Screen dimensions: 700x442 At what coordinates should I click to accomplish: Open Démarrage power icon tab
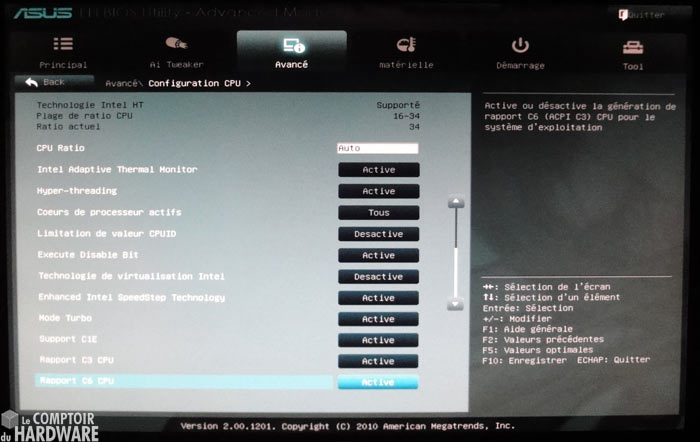point(520,45)
